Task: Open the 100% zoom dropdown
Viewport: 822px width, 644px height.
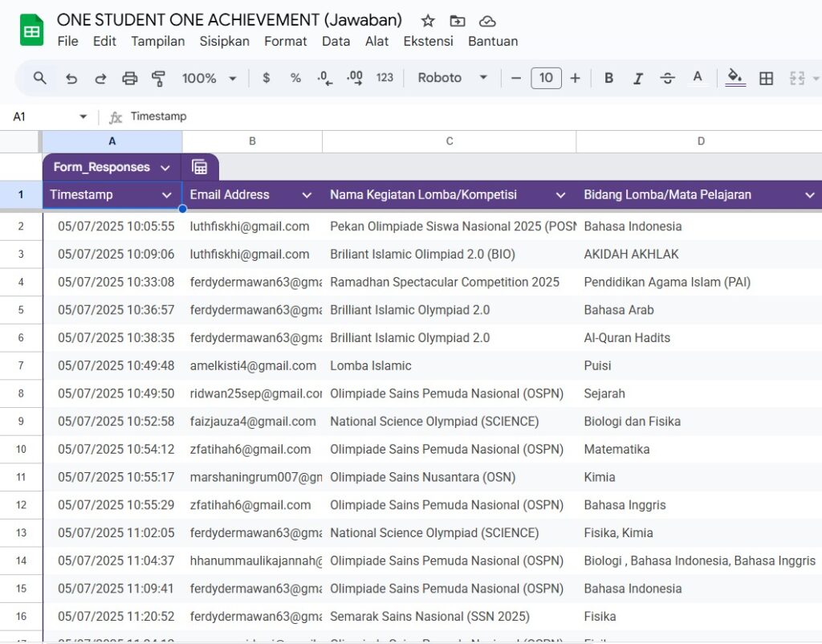Action: coord(209,78)
